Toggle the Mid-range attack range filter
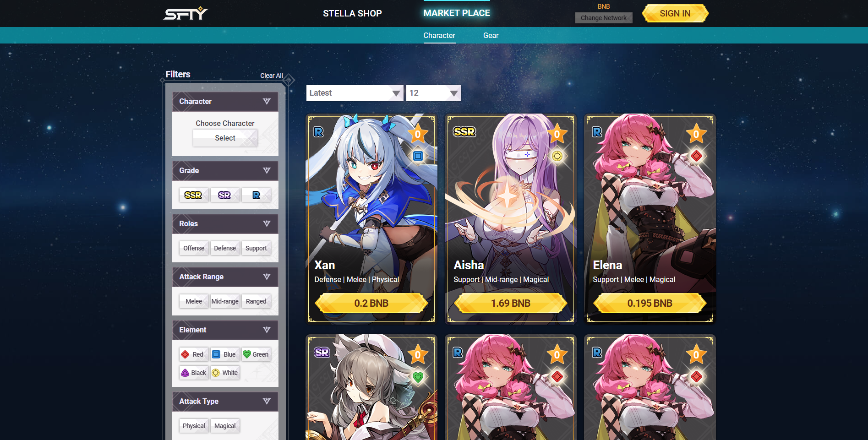The image size is (868, 440). 225,301
